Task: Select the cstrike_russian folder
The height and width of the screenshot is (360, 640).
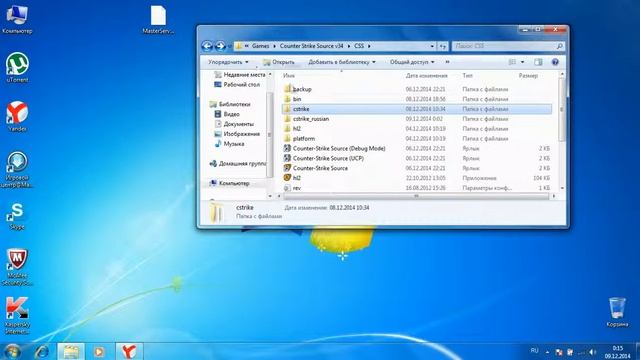Action: click(x=416, y=119)
